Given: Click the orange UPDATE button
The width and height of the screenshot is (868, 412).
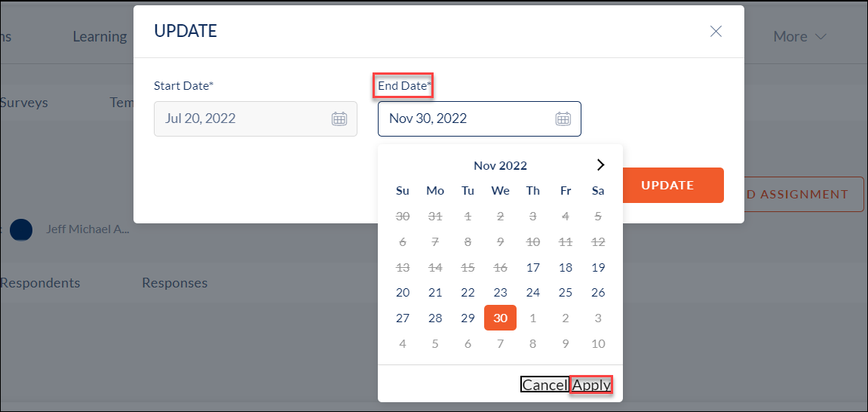Looking at the screenshot, I should pyautogui.click(x=667, y=186).
